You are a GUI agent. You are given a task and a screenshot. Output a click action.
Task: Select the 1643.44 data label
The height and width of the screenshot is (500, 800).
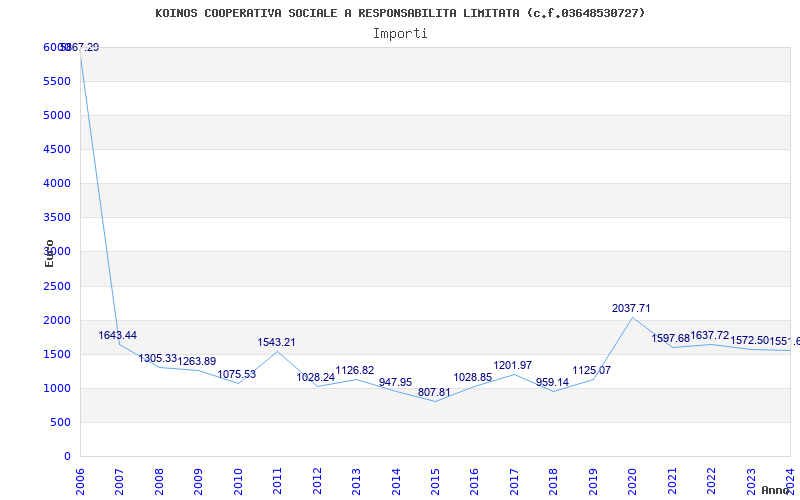coord(117,335)
